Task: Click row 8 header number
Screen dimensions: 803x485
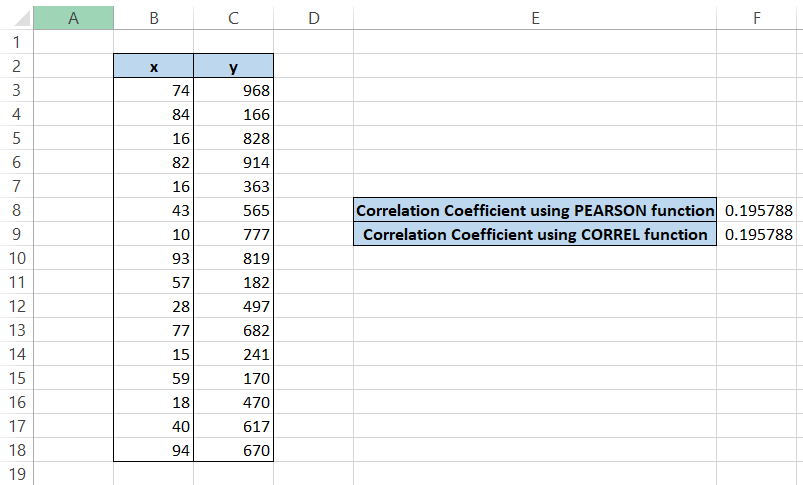Action: (x=17, y=210)
